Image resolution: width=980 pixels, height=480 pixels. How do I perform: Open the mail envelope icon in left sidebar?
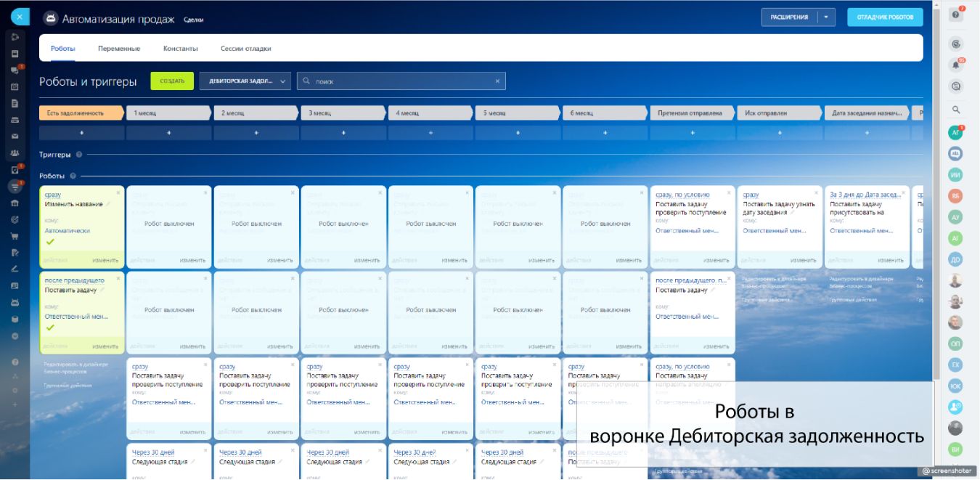pyautogui.click(x=15, y=136)
